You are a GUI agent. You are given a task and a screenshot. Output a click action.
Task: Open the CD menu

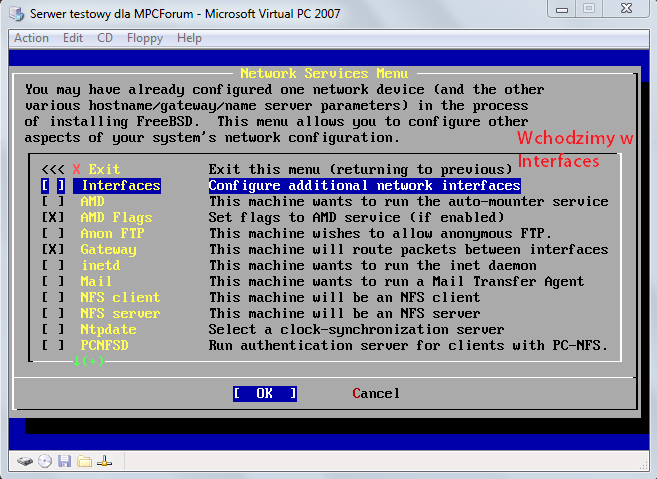[105, 38]
